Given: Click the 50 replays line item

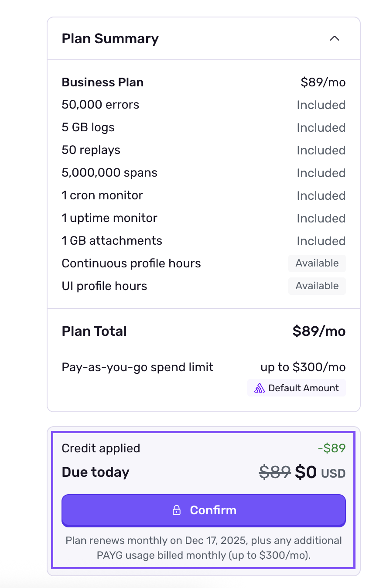Looking at the screenshot, I should coord(91,150).
